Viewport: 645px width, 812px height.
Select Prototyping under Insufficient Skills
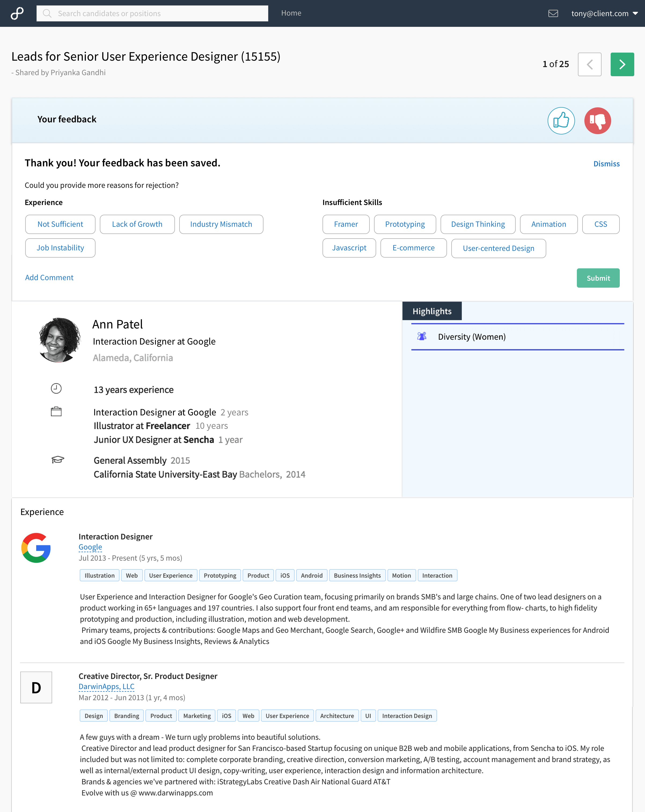click(405, 224)
